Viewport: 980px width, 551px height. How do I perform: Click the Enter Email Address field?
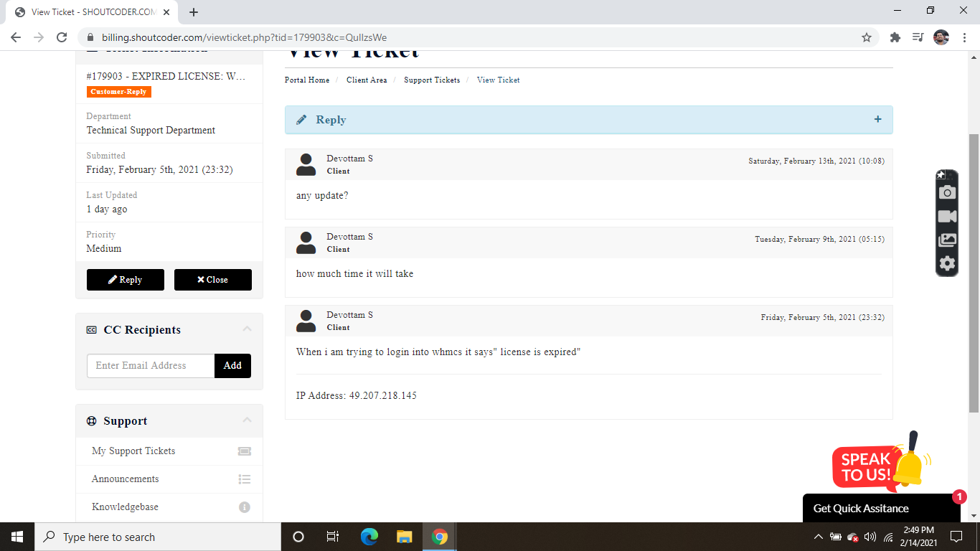(x=151, y=365)
